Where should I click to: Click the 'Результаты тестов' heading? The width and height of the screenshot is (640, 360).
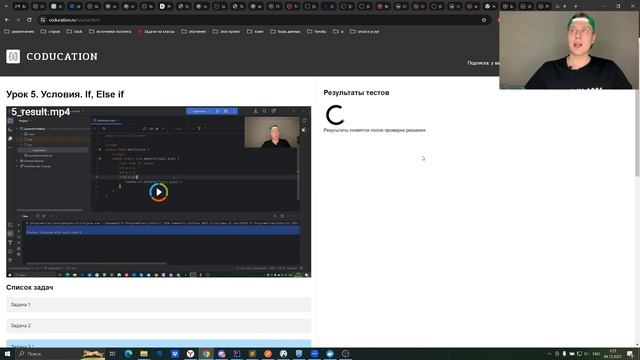click(x=356, y=93)
